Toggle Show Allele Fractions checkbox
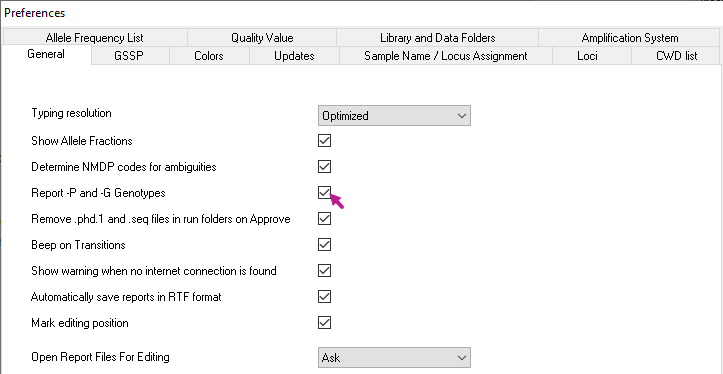This screenshot has height=374, width=723. (325, 141)
